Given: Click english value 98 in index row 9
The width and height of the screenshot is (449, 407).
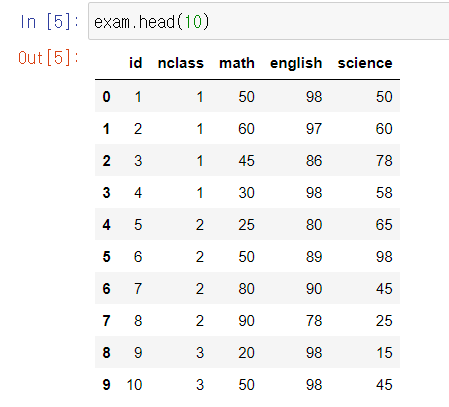Looking at the screenshot, I should (314, 385).
